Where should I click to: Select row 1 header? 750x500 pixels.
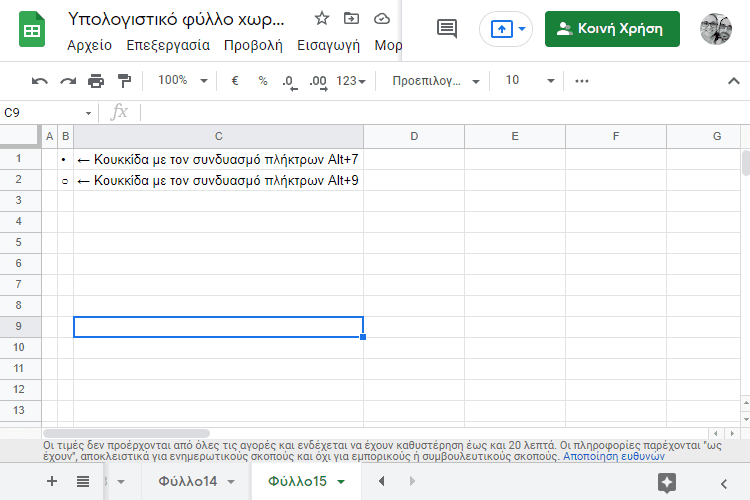tap(20, 159)
